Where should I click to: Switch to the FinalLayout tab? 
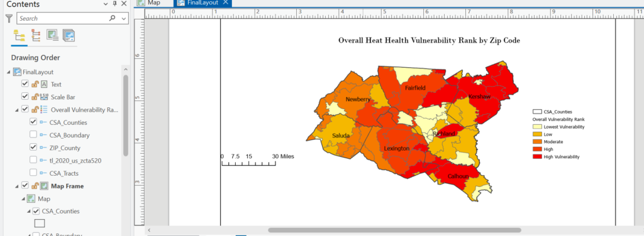(x=203, y=3)
